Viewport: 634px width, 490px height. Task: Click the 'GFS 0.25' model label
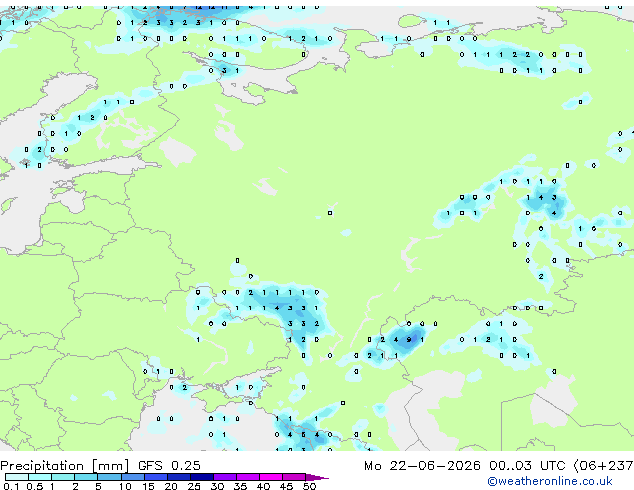point(169,466)
